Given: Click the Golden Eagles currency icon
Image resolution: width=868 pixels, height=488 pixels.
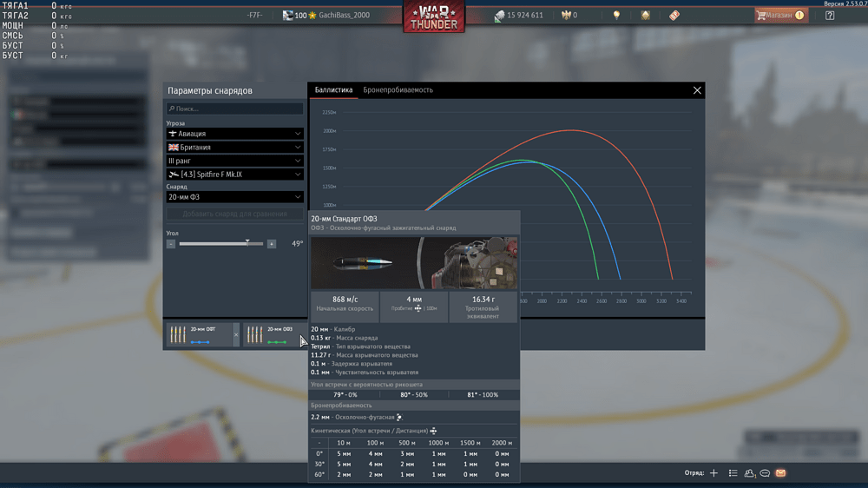Looking at the screenshot, I should [566, 16].
